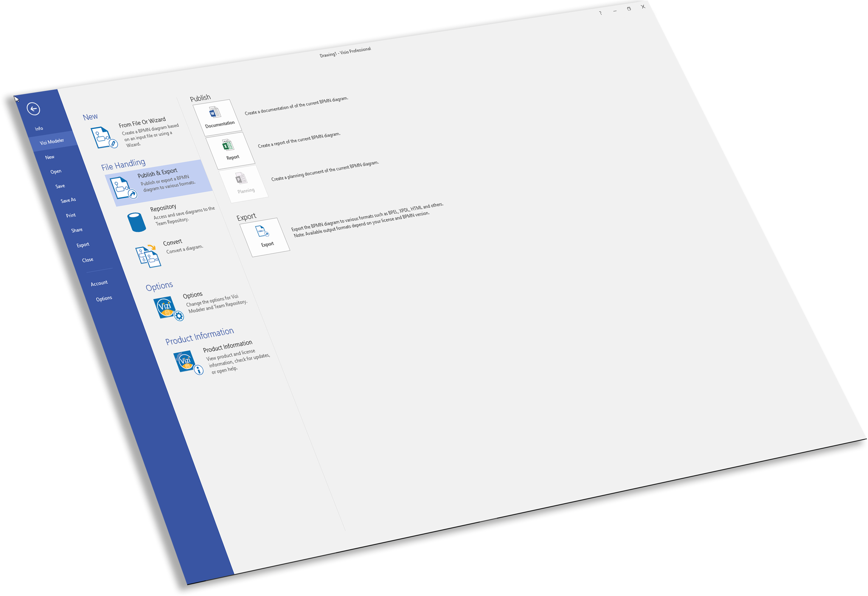
Task: Click 'Create a planning document' description
Action: [325, 171]
